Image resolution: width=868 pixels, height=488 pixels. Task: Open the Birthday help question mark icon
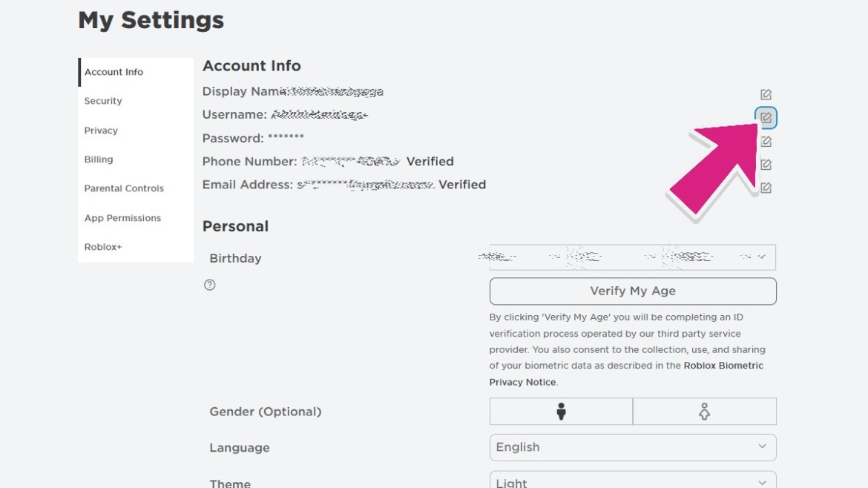[209, 285]
